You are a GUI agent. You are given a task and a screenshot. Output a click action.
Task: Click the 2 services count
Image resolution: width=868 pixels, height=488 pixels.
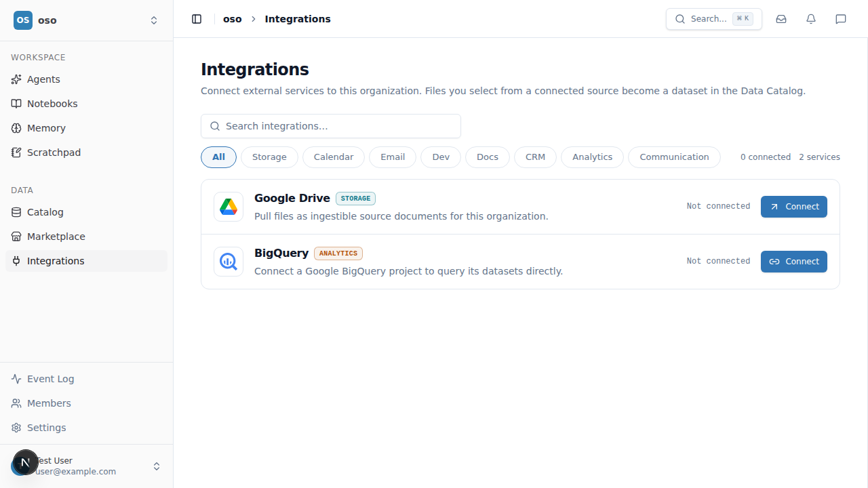[819, 157]
